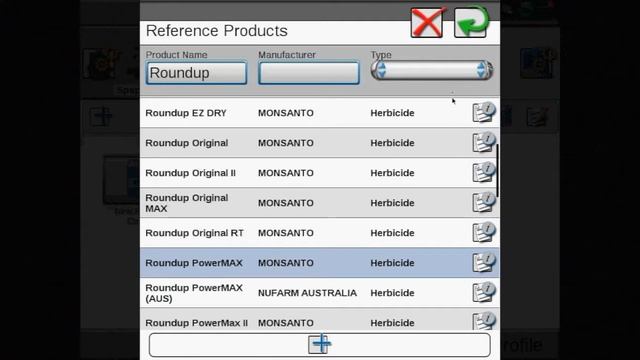Confirm with the green return arrow button

tap(471, 23)
